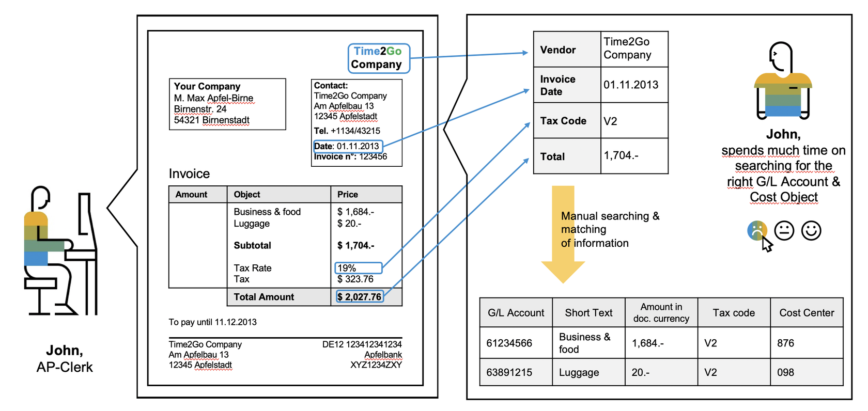Click the Cost Center column header
The width and height of the screenshot is (868, 411).
(807, 312)
